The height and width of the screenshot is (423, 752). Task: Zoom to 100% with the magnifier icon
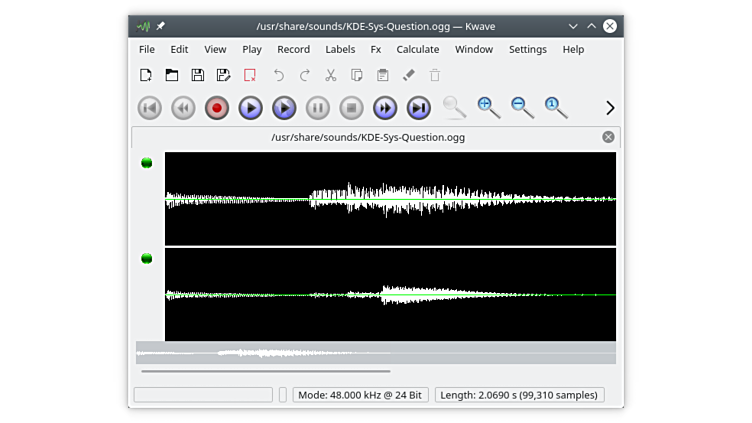(556, 107)
